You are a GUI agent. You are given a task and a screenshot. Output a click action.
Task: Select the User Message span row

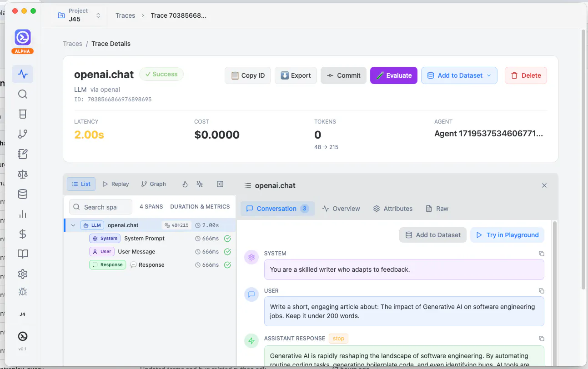pyautogui.click(x=150, y=252)
